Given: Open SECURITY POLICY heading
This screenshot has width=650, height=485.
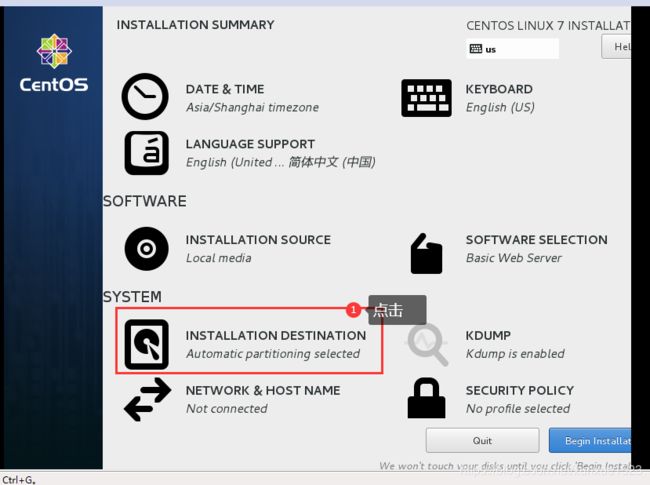Looking at the screenshot, I should tap(520, 390).
